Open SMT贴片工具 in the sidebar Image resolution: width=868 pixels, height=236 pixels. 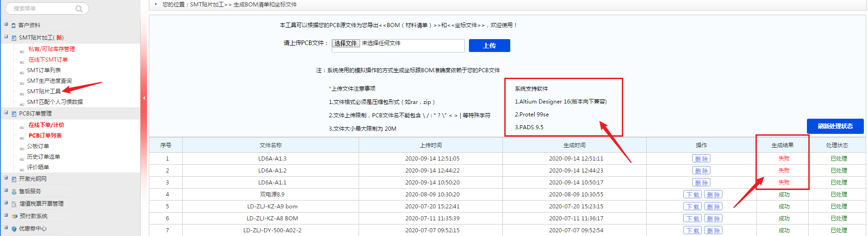tap(44, 92)
